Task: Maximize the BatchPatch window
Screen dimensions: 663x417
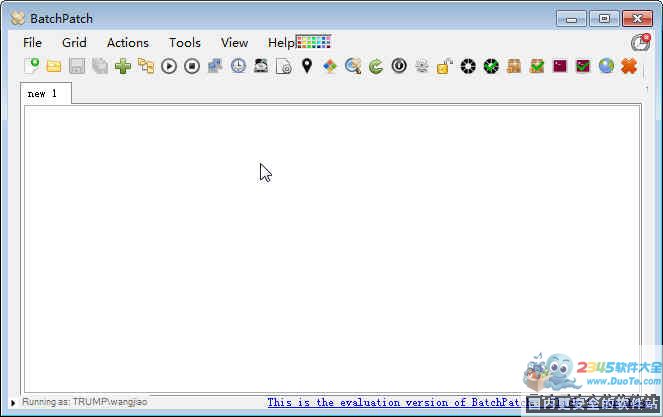Action: pyautogui.click(x=604, y=19)
